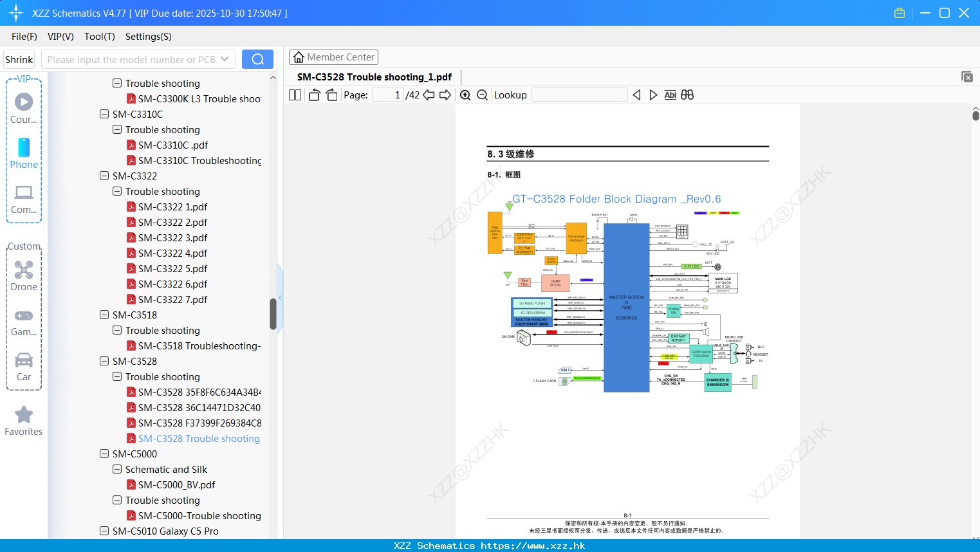Image resolution: width=980 pixels, height=552 pixels.
Task: Click the model number search field
Action: click(x=130, y=59)
